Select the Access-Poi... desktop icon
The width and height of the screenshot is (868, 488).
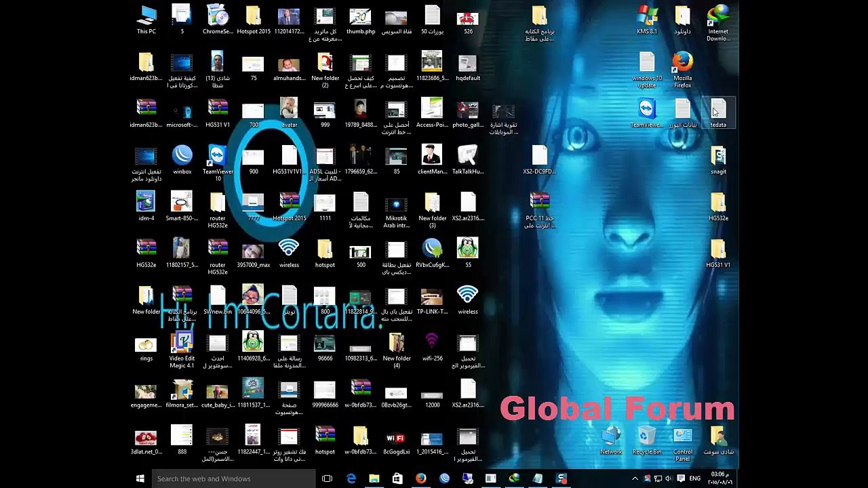pos(432,113)
